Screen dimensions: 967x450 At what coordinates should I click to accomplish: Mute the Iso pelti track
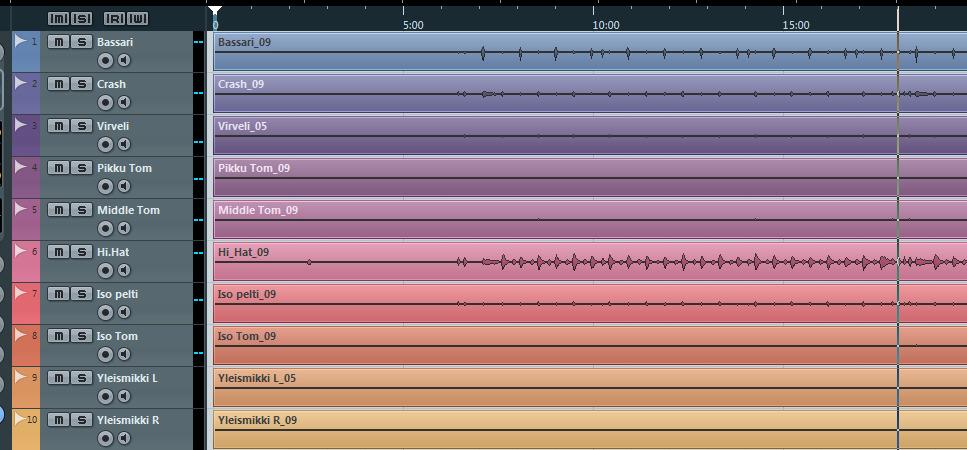tap(59, 294)
